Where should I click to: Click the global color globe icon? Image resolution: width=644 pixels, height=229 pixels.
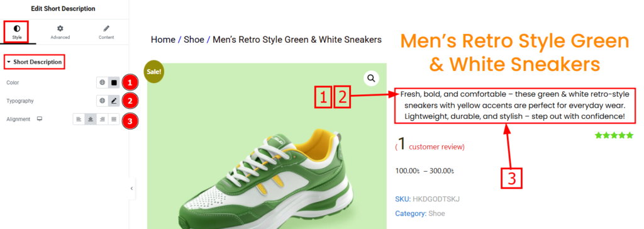tap(103, 82)
